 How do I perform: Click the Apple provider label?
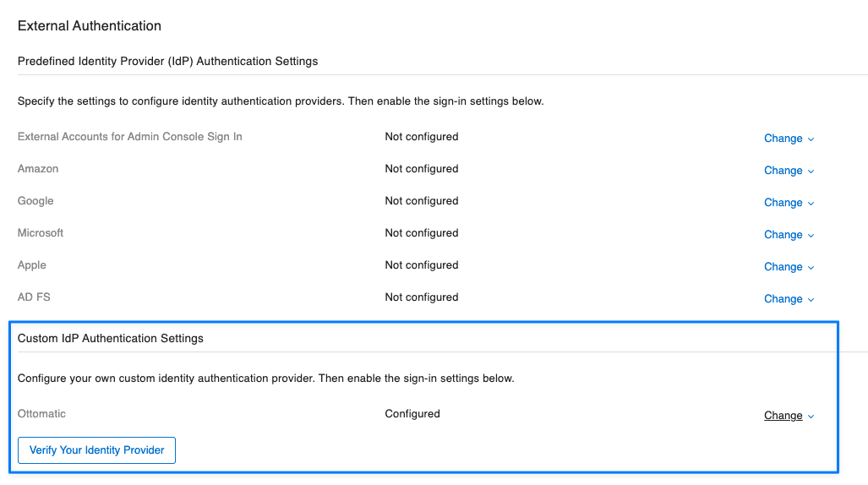32,265
